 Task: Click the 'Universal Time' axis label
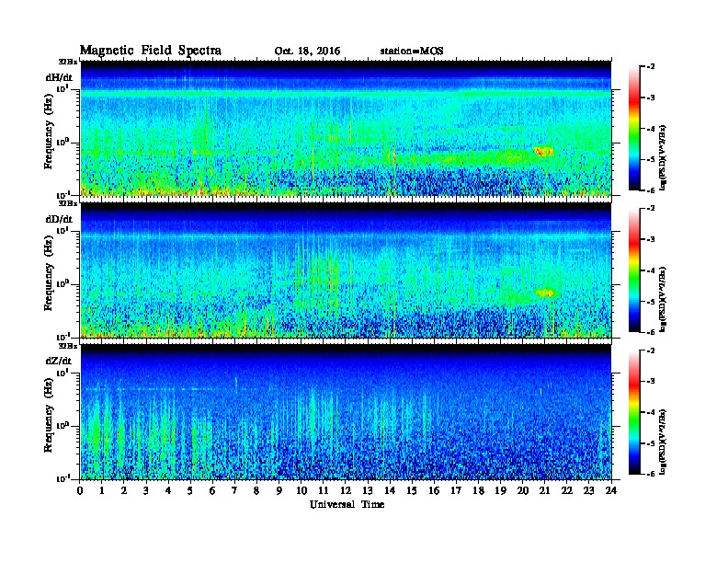[x=347, y=504]
